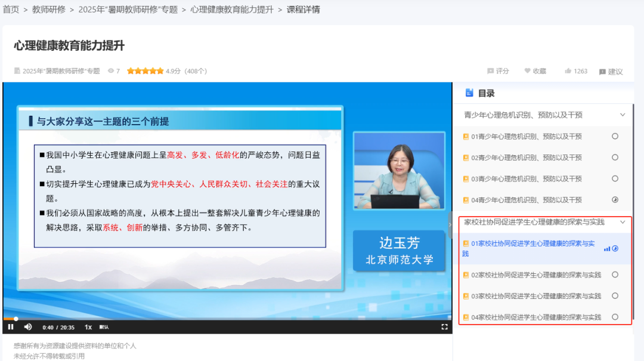
Task: Open the 默认 video quality menu
Action: tap(106, 327)
